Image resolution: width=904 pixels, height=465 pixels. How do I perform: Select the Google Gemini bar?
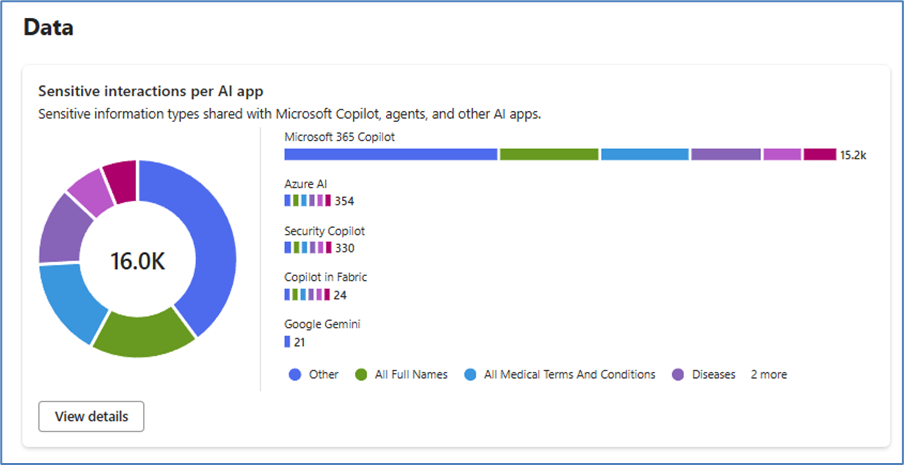pyautogui.click(x=287, y=341)
